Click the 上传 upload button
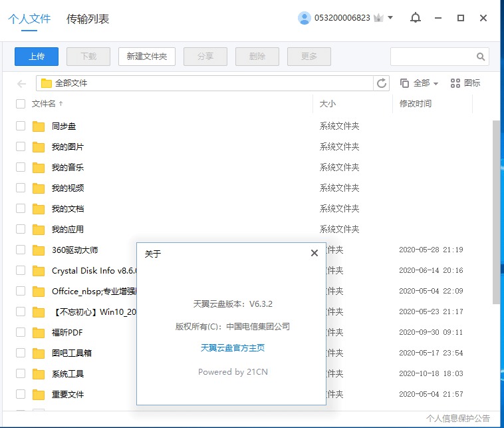The height and width of the screenshot is (428, 504). click(x=37, y=57)
